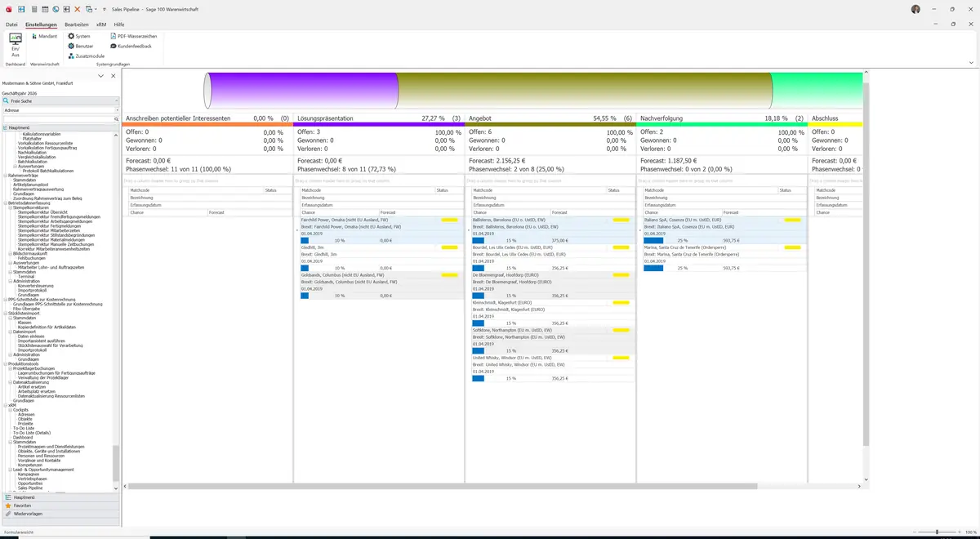Viewport: 980px width, 539px height.
Task: Click the orange X icon in quick access toolbar
Action: point(77,9)
